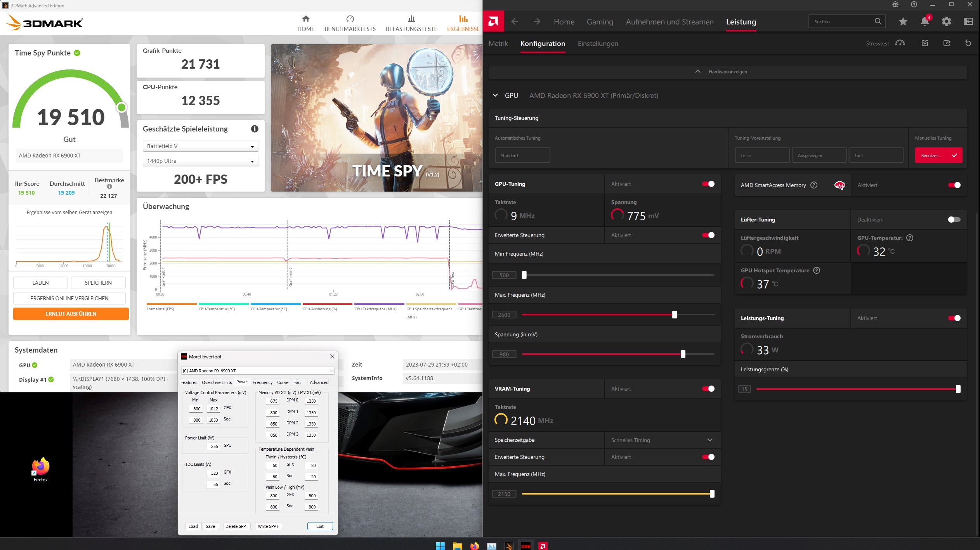Screen dimensions: 980x550
Task: Click Firefox icon in the taskbar
Action: coord(474,546)
